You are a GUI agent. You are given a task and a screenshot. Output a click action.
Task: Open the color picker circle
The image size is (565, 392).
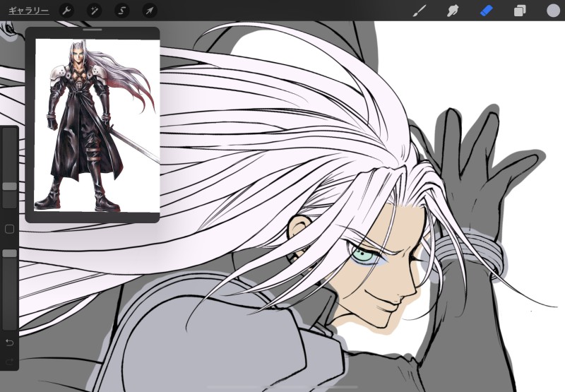tap(554, 11)
